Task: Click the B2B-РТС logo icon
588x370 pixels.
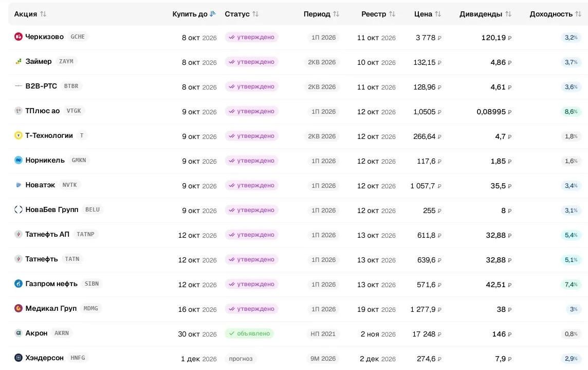Action: [x=19, y=86]
